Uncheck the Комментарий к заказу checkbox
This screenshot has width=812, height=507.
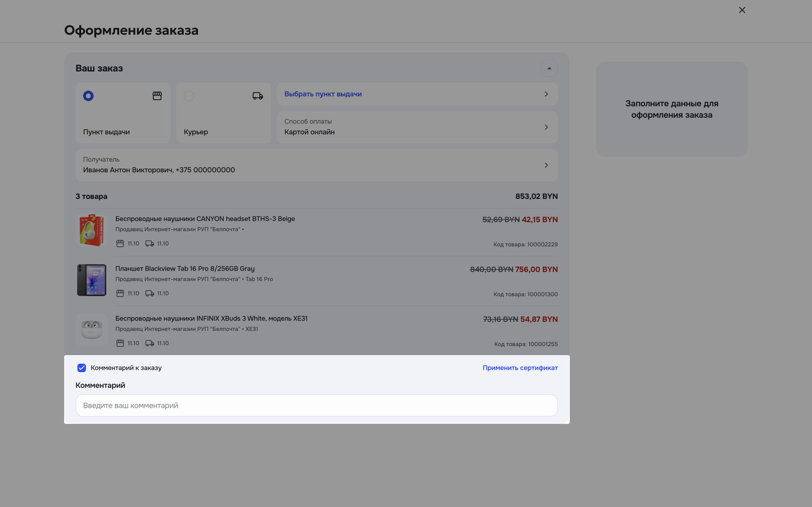tap(82, 368)
